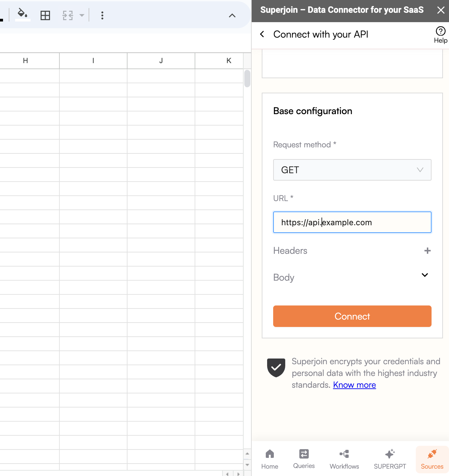Viewport: 449px width, 476px height.
Task: Expand the merge cells dropdown arrow
Action: pyautogui.click(x=82, y=15)
